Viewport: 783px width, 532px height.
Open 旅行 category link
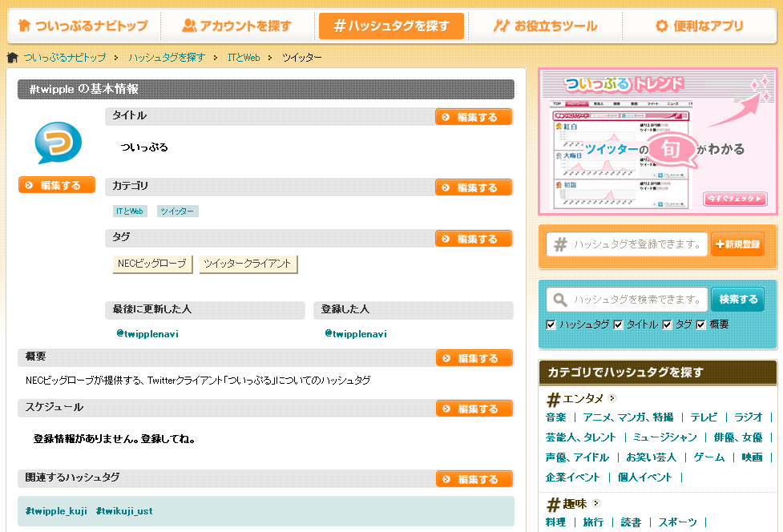593,522
